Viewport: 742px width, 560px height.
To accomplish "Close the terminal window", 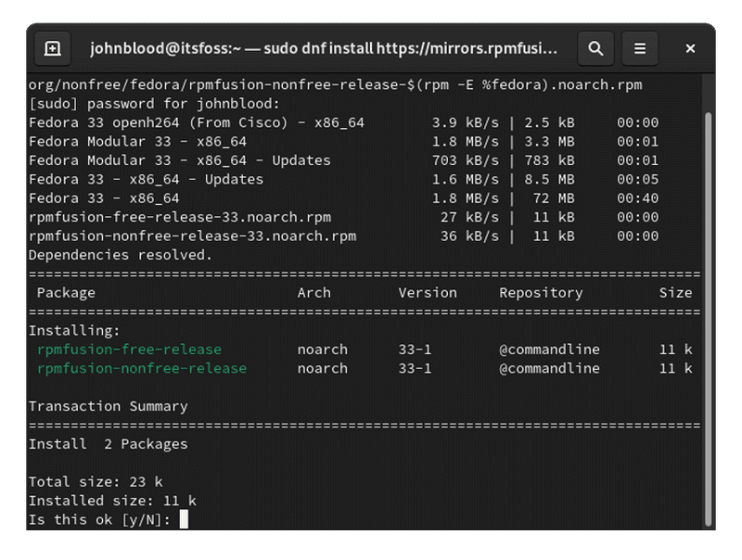I will 691,47.
